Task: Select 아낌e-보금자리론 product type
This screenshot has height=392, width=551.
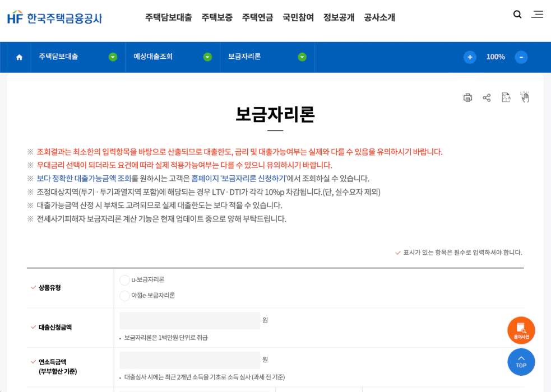Action: [124, 296]
